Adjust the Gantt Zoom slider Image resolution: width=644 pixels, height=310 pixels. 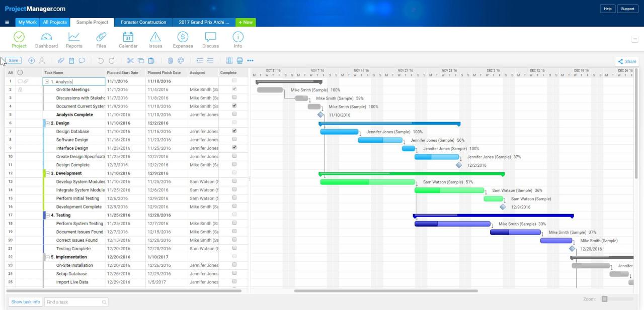606,298
